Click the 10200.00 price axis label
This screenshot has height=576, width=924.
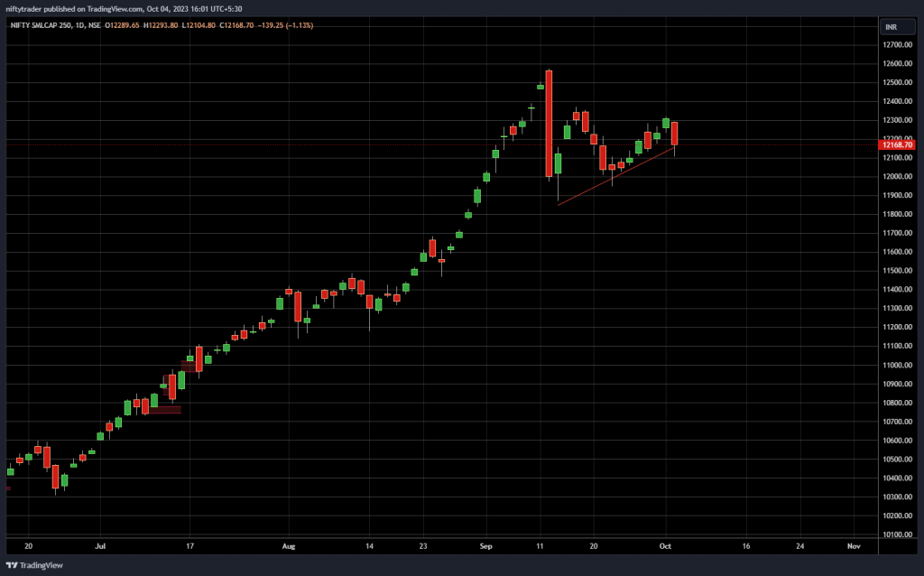[x=898, y=516]
